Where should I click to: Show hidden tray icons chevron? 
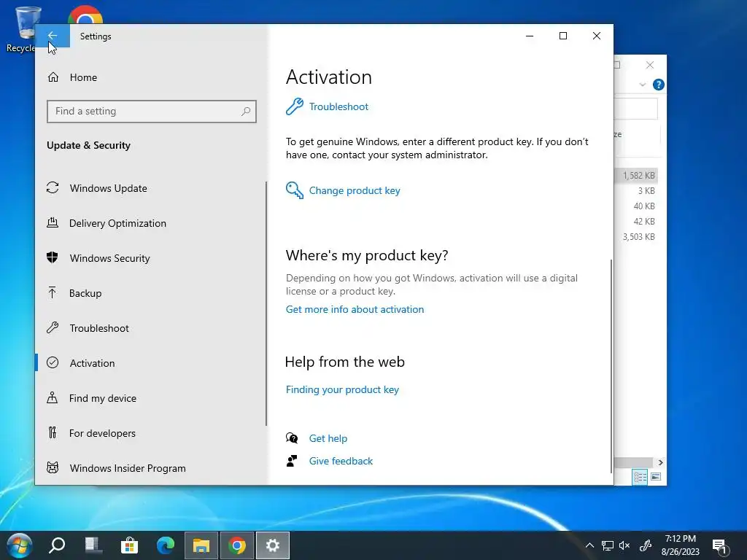[589, 545]
